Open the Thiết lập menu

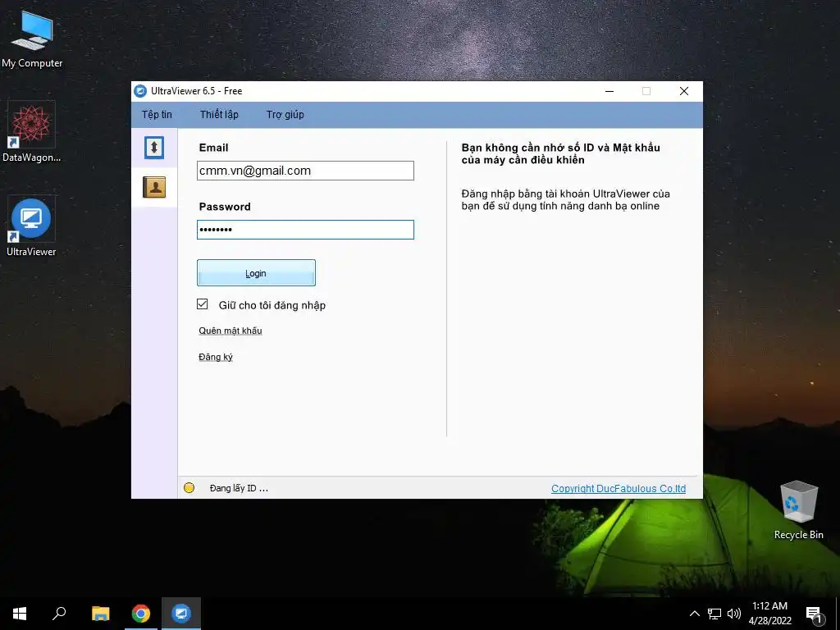pos(219,115)
